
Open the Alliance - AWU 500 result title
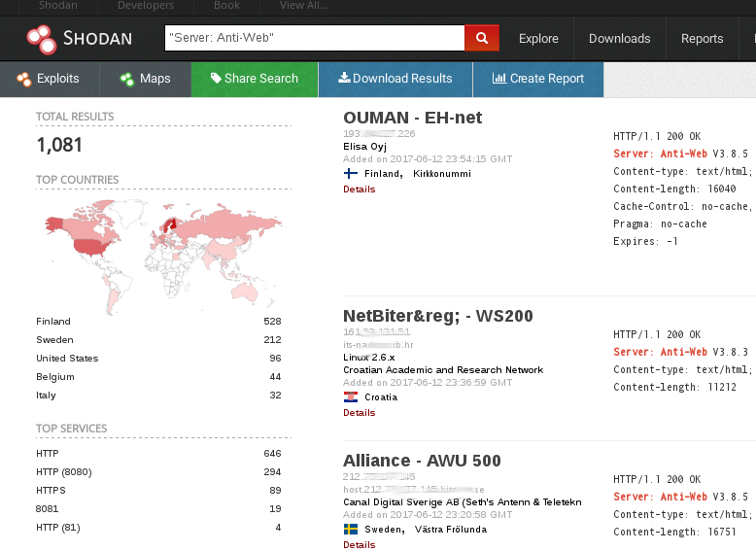coord(422,461)
